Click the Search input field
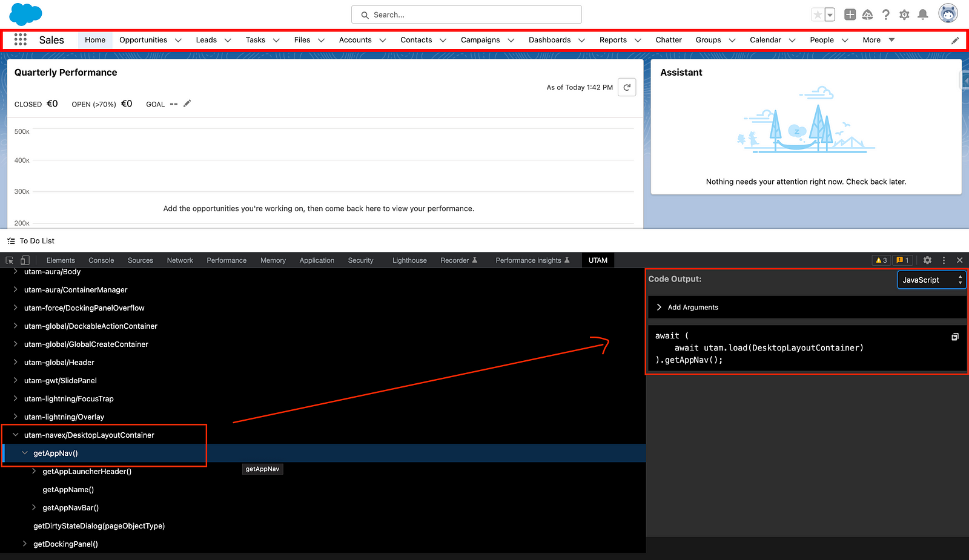 (x=466, y=15)
